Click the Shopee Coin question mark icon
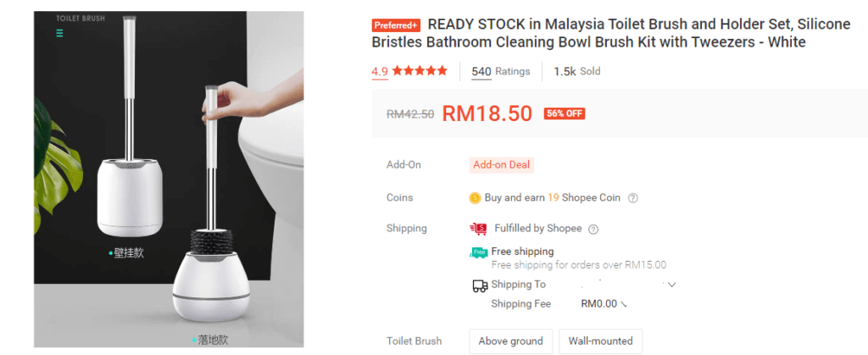The height and width of the screenshot is (355, 868). tap(633, 198)
